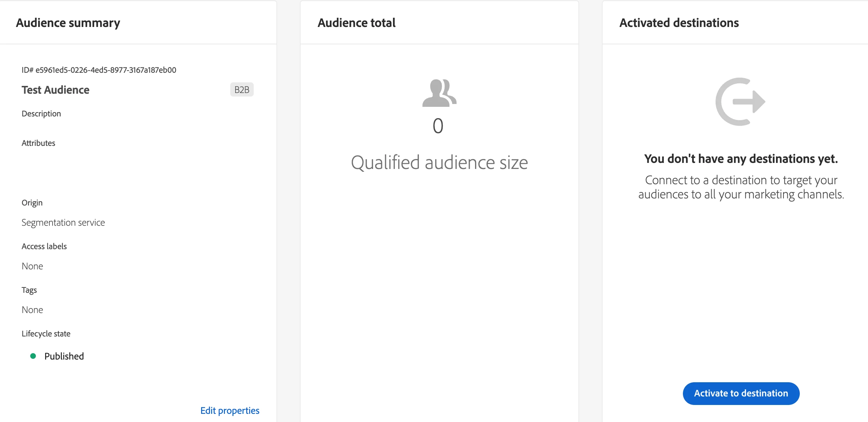Select the Test Audience title

(x=55, y=90)
